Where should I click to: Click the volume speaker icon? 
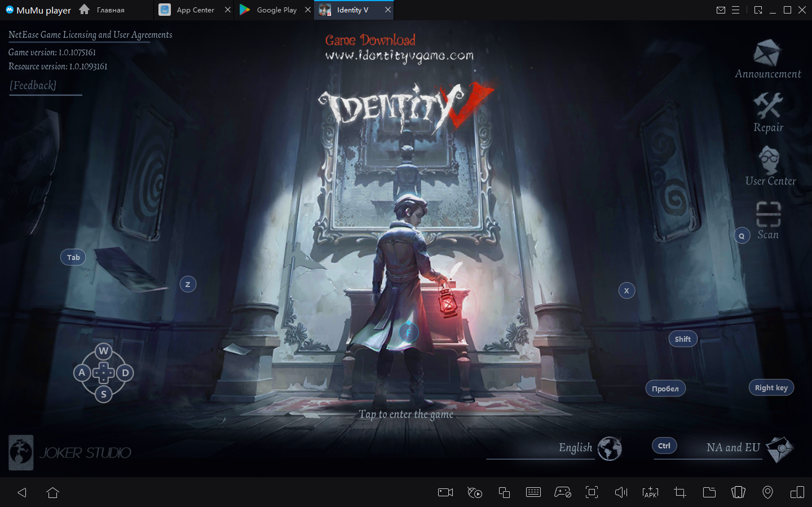621,492
